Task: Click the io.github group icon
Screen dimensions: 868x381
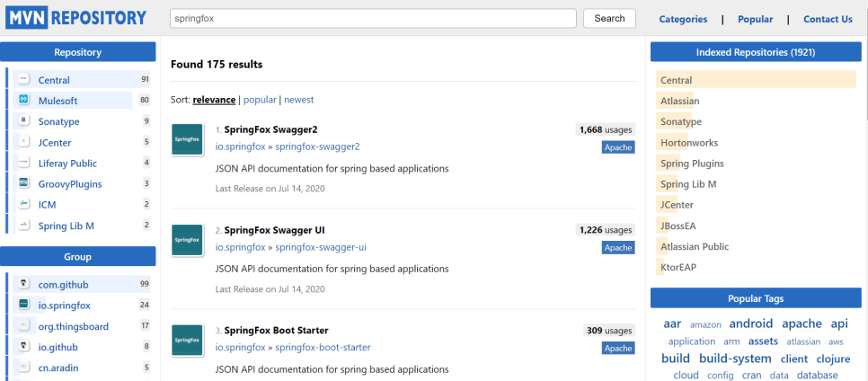Action: 23,347
